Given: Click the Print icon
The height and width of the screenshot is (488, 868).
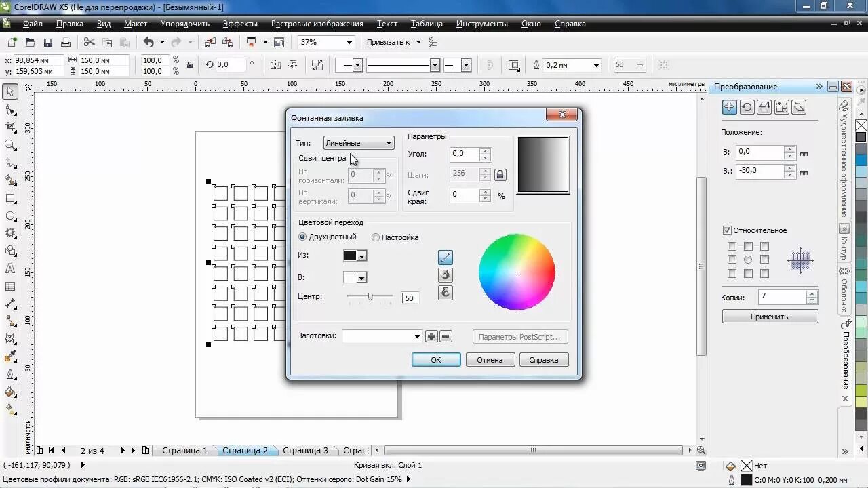Looking at the screenshot, I should click(66, 42).
